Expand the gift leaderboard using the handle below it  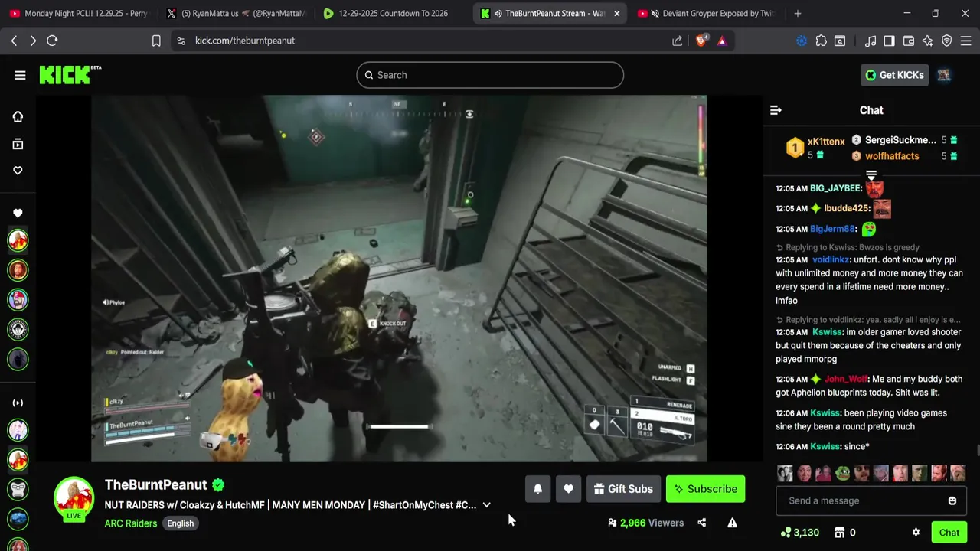click(871, 176)
